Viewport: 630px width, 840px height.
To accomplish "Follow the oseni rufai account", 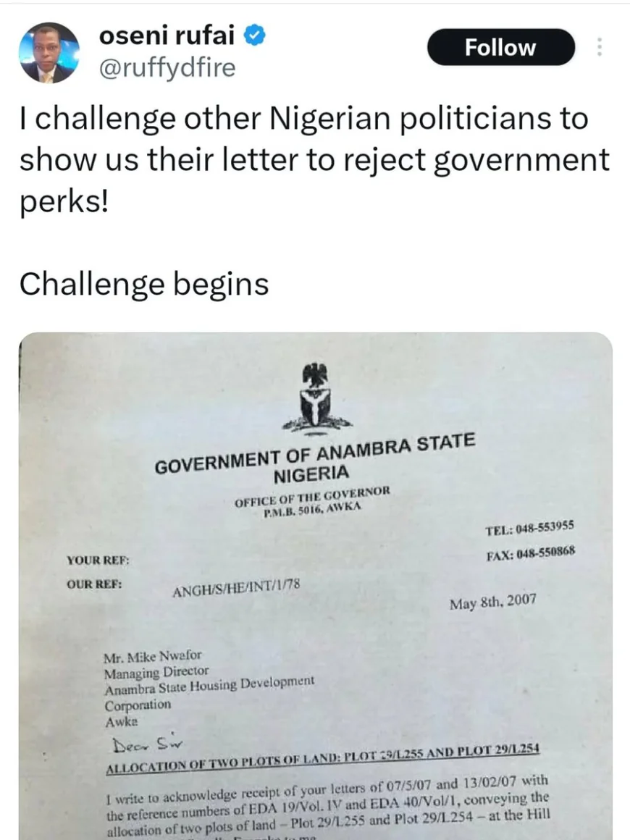I will coord(500,47).
